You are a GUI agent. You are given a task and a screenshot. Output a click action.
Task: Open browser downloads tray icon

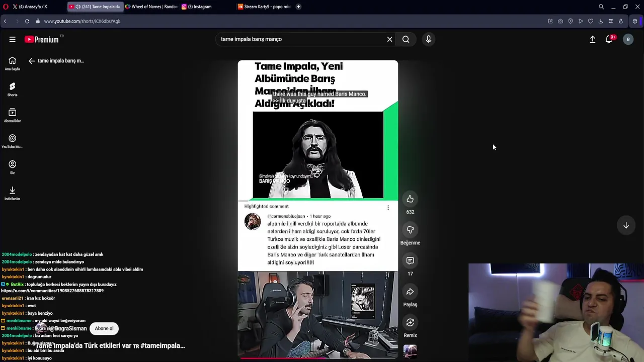click(601, 21)
